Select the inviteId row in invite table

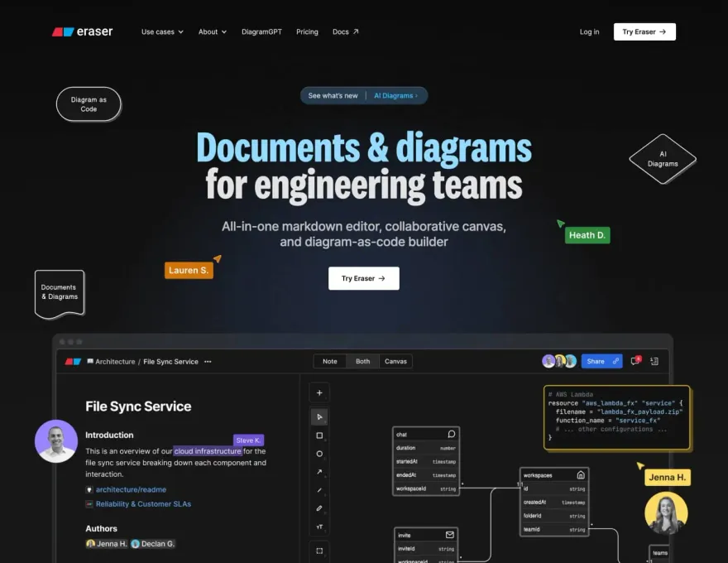[426, 549]
